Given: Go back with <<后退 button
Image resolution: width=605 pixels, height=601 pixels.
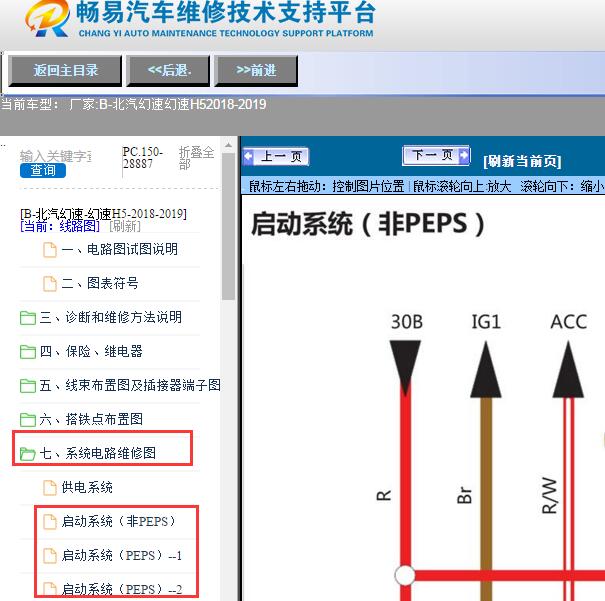Looking at the screenshot, I should (x=168, y=71).
